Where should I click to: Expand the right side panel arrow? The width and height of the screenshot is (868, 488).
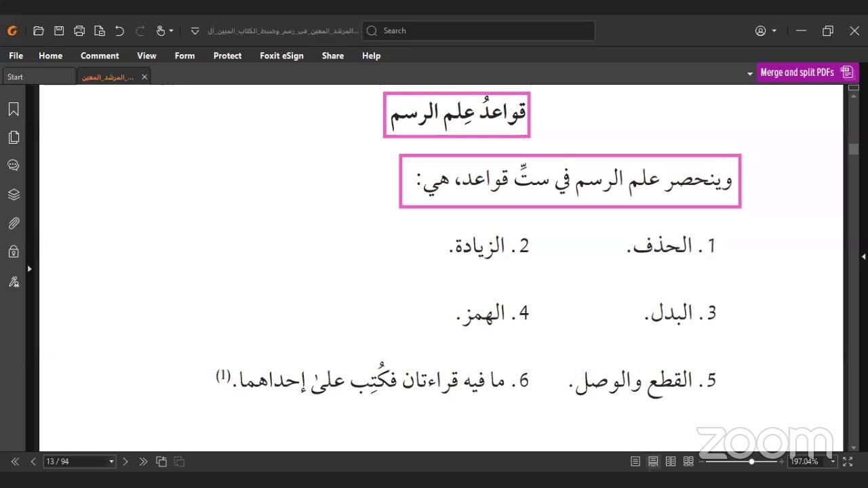click(863, 257)
